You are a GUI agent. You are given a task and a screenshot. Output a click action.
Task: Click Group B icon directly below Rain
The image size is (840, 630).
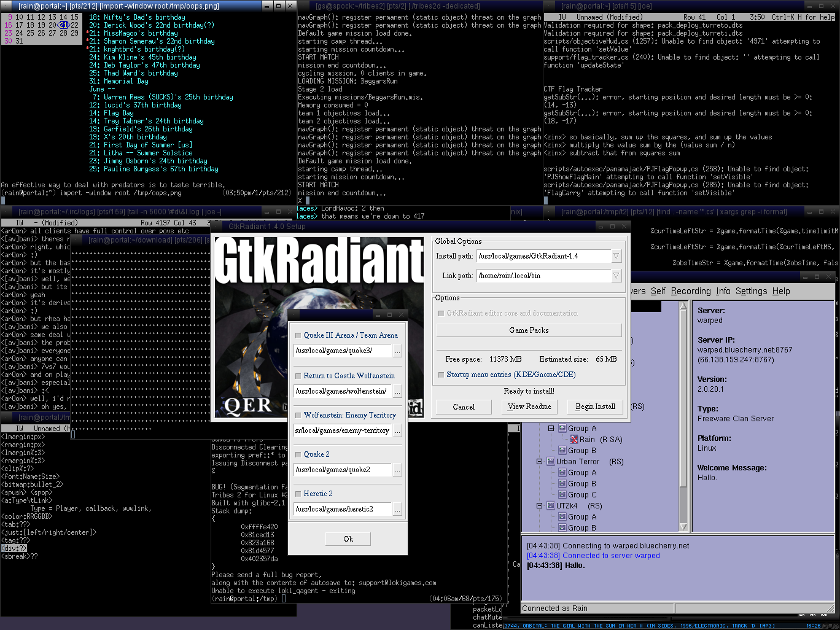[562, 450]
